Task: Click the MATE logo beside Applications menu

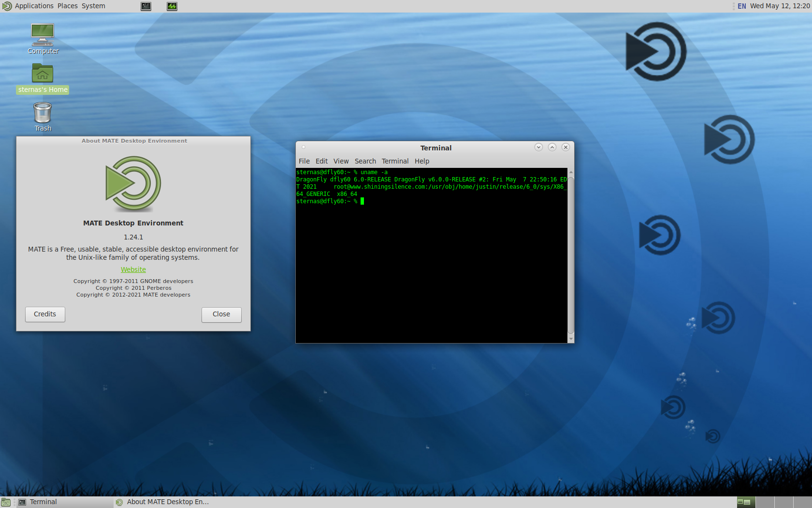Action: pyautogui.click(x=7, y=6)
